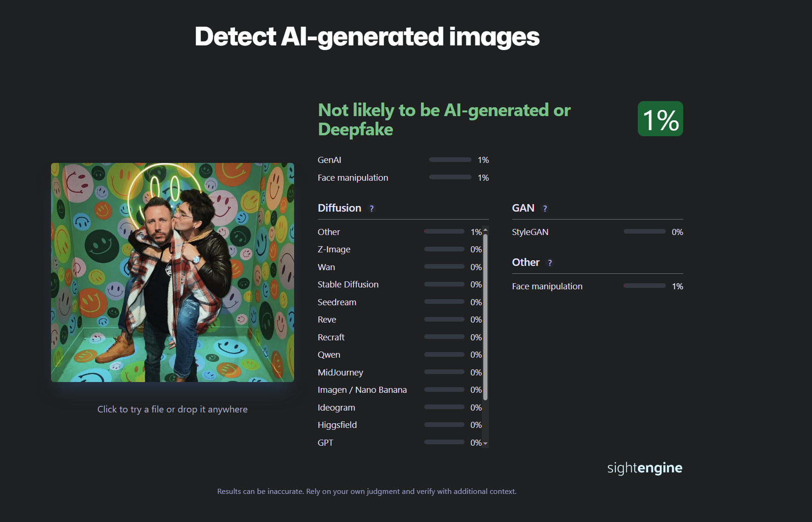Select the Diffusion section heading
This screenshot has width=812, height=522.
click(x=340, y=208)
